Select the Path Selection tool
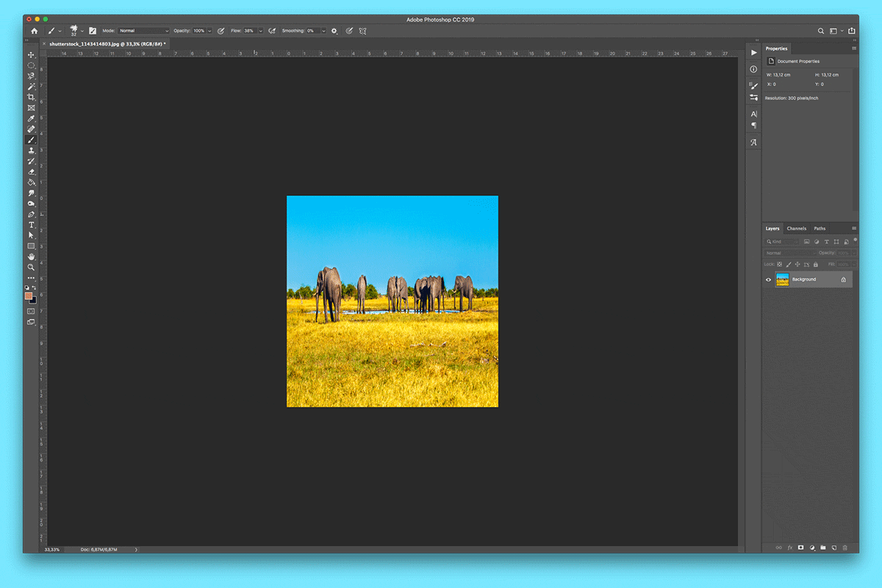 point(31,235)
